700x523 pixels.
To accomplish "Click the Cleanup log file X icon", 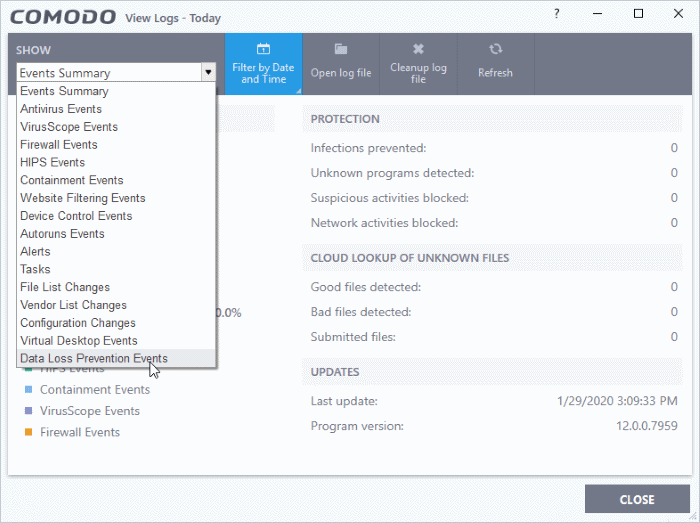I will [418, 48].
